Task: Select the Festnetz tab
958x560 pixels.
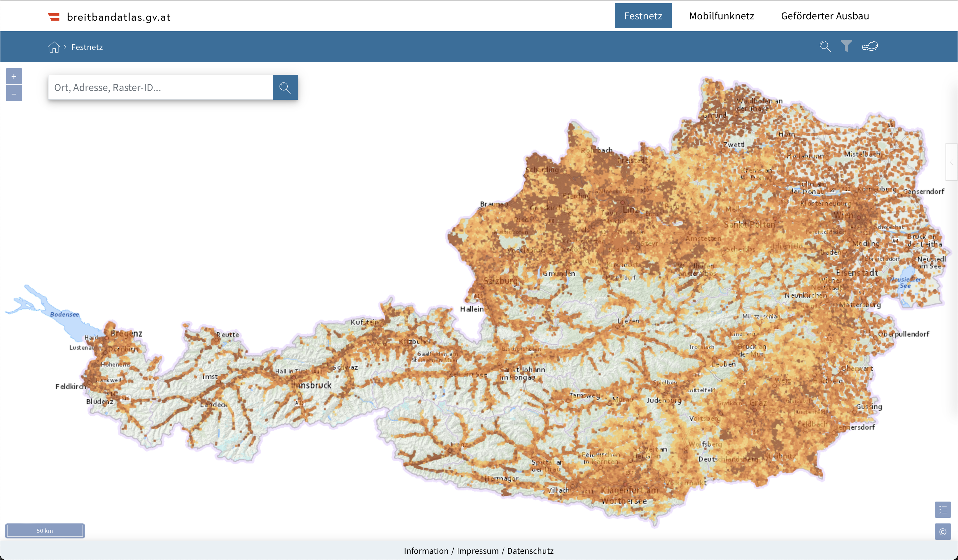Action: click(643, 16)
